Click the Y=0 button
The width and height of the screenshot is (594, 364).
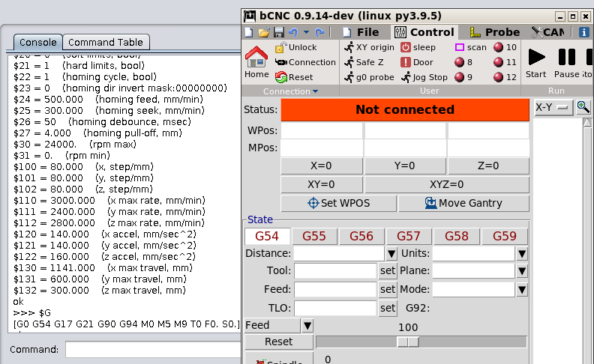click(x=404, y=166)
